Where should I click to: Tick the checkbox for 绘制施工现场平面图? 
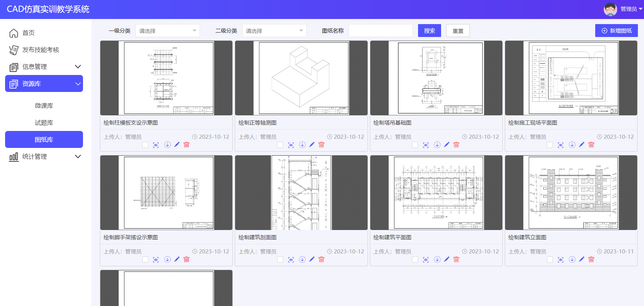pos(550,145)
